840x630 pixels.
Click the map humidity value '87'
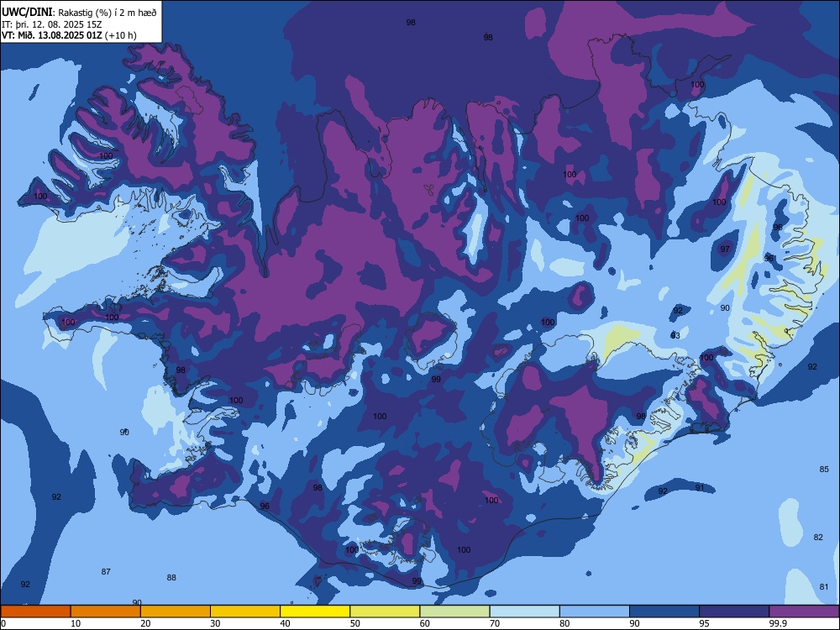click(106, 571)
